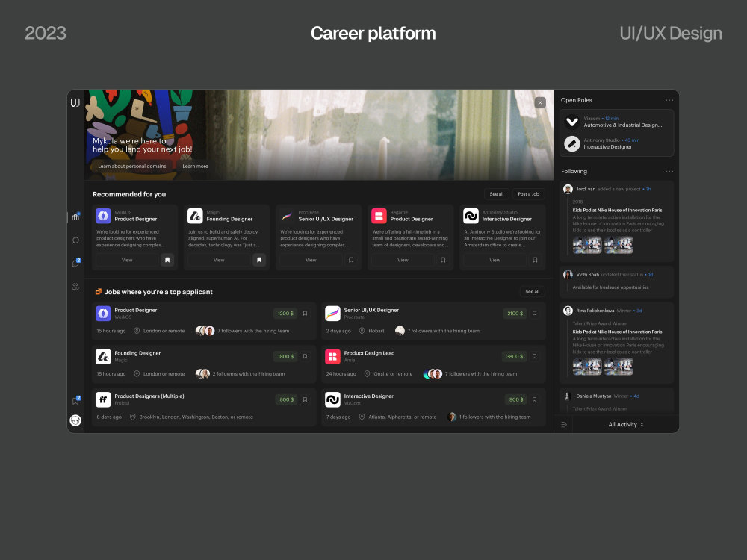
Task: Open Daniela Muntyan's profile avatar
Action: point(568,396)
